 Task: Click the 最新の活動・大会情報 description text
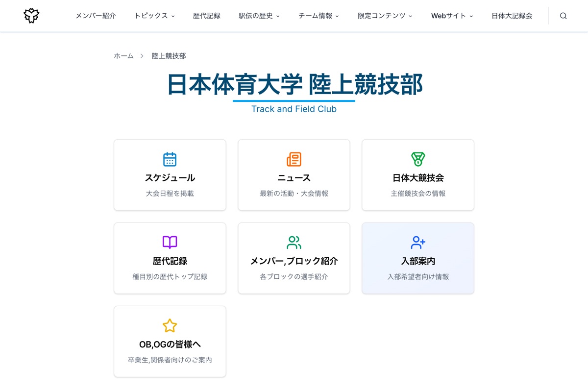pos(294,194)
